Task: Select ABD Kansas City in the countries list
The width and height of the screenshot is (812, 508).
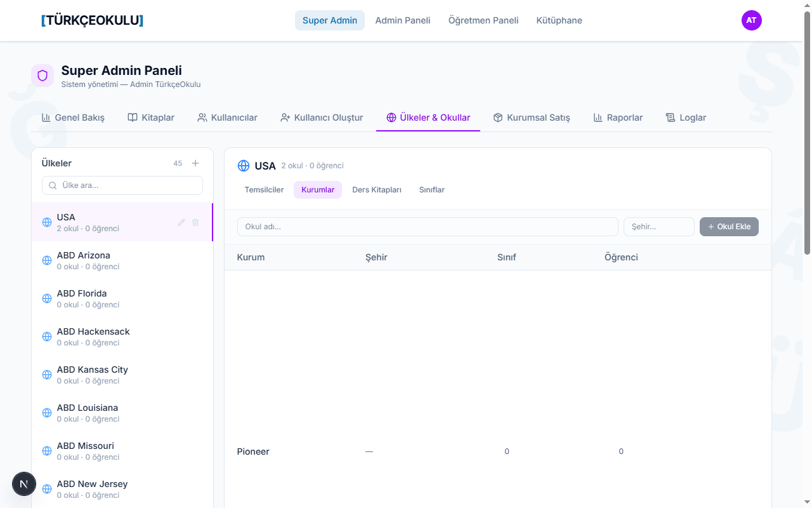Action: tap(122, 375)
